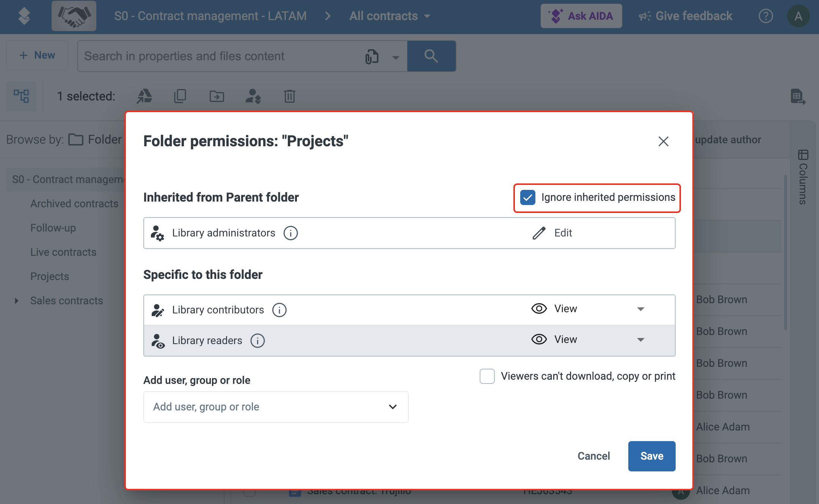Viewport: 819px width, 504px height.
Task: Expand the search options arrow
Action: pyautogui.click(x=395, y=58)
